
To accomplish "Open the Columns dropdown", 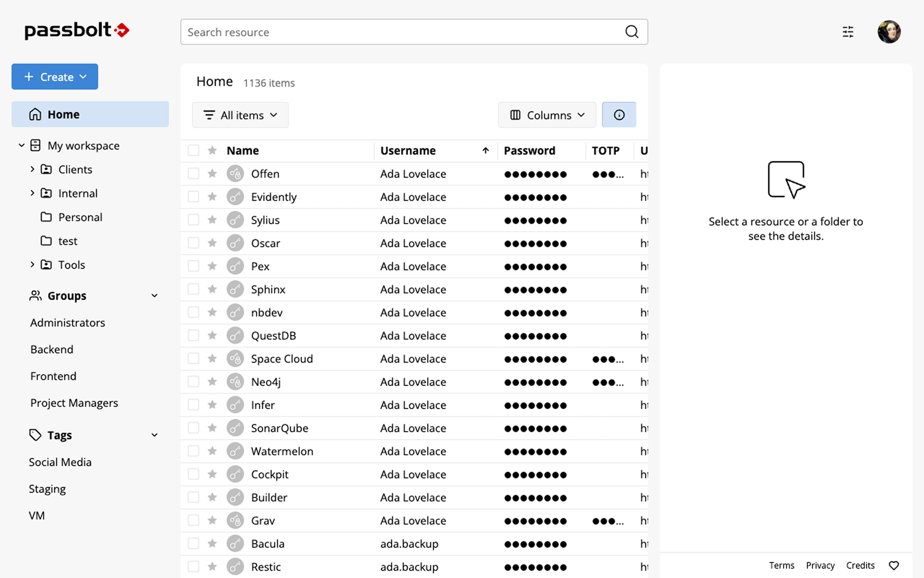I will (x=547, y=115).
